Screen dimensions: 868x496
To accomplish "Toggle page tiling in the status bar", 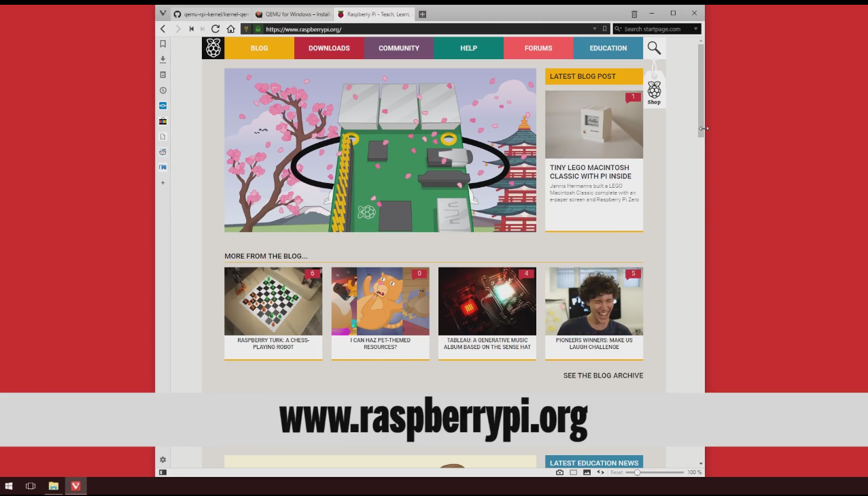I will [572, 472].
